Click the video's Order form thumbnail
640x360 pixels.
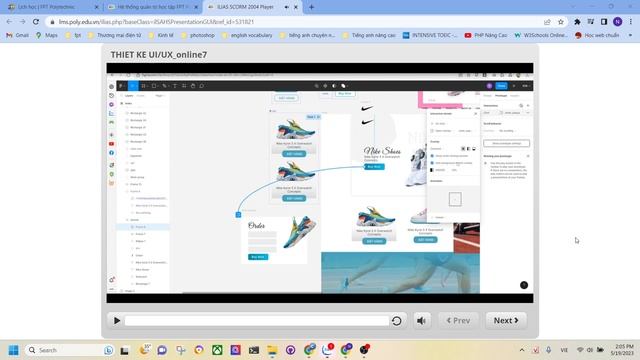point(274,240)
